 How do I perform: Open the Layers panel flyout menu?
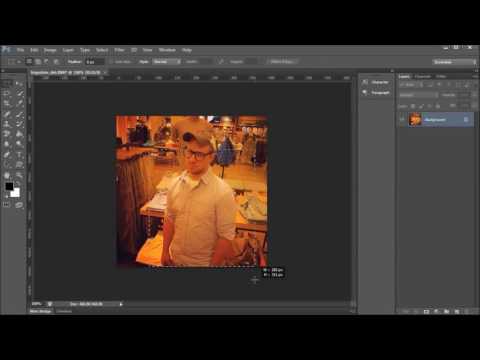click(475, 76)
